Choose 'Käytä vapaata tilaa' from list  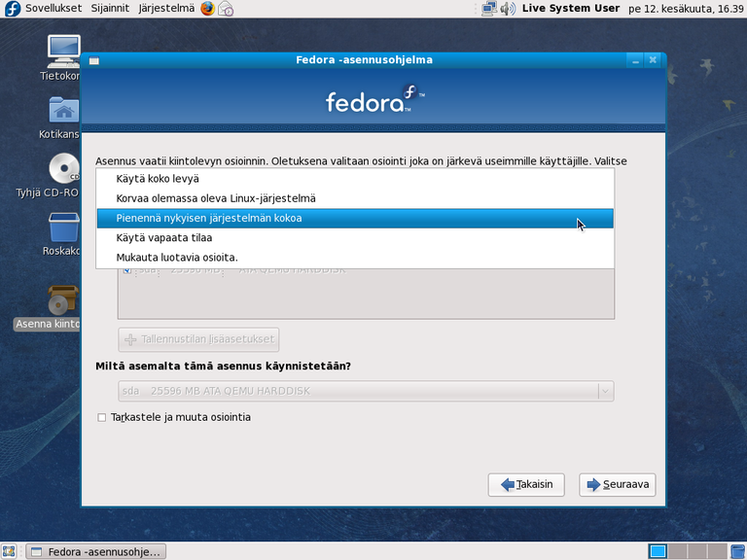tap(163, 238)
